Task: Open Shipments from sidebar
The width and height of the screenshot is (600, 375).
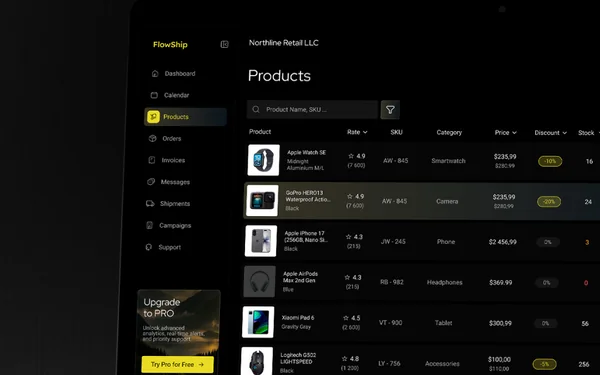Action: pyautogui.click(x=175, y=204)
